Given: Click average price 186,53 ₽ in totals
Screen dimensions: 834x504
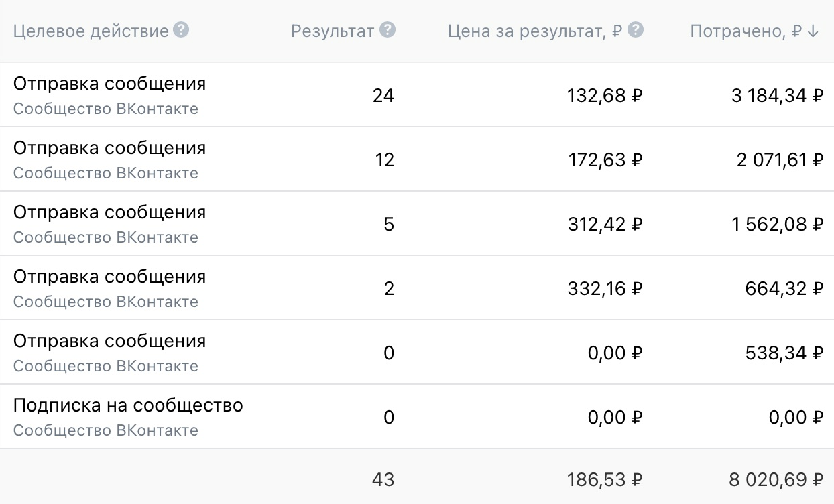Looking at the screenshot, I should point(603,480).
